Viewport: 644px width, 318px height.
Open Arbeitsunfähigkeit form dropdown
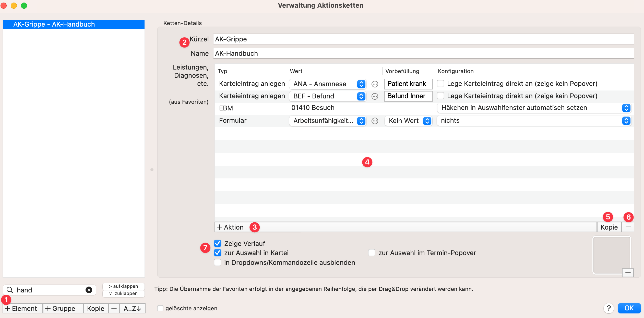click(328, 121)
